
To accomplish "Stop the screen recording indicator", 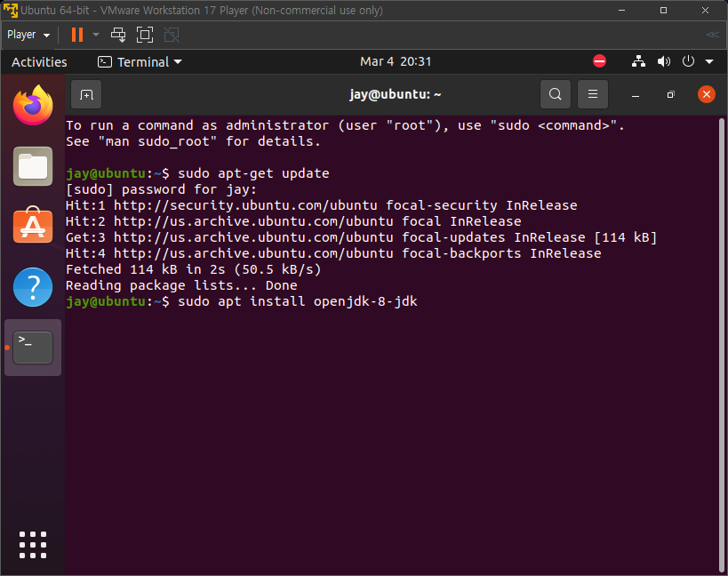I will pyautogui.click(x=598, y=61).
